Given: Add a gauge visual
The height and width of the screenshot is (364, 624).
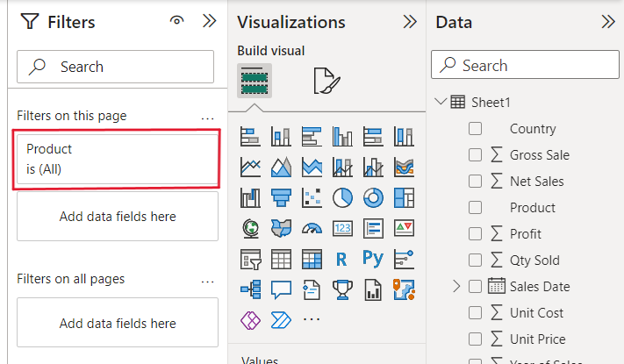Looking at the screenshot, I should (312, 229).
